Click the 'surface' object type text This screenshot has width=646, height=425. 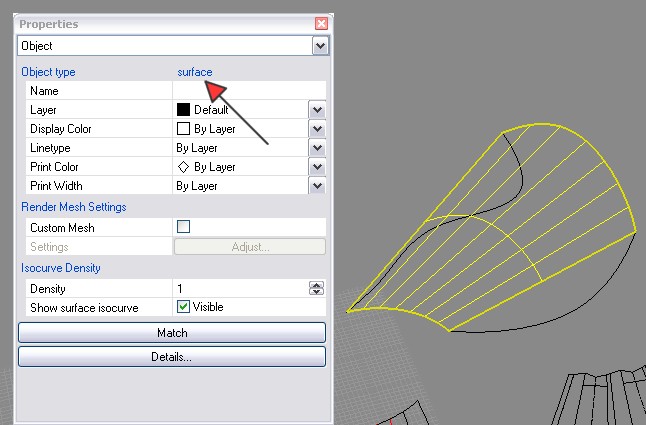coord(195,72)
